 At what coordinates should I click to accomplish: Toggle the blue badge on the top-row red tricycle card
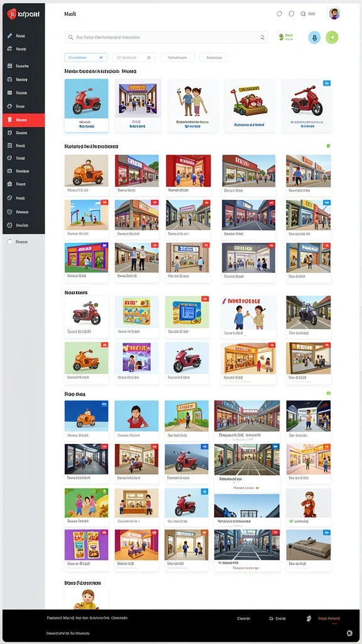point(327,84)
